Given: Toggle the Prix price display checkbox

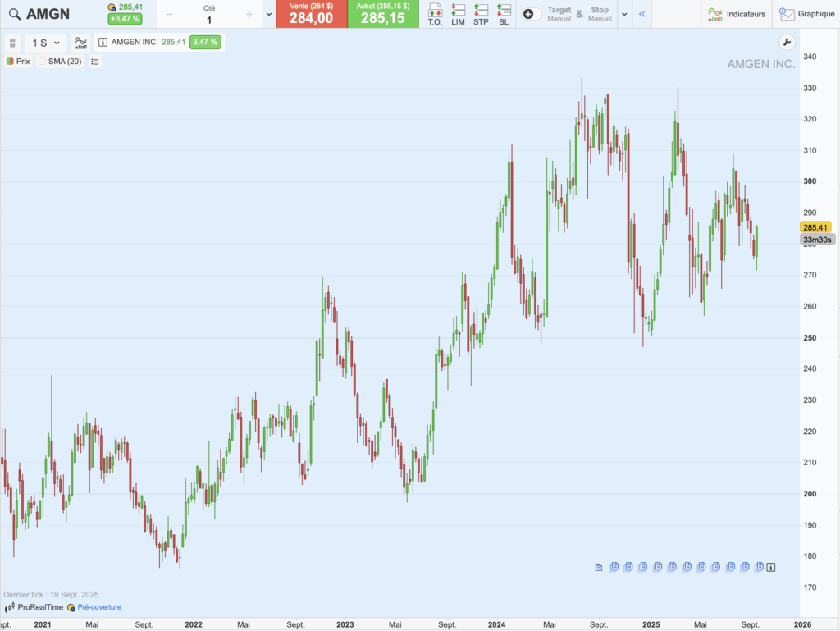Looking at the screenshot, I should tap(11, 61).
